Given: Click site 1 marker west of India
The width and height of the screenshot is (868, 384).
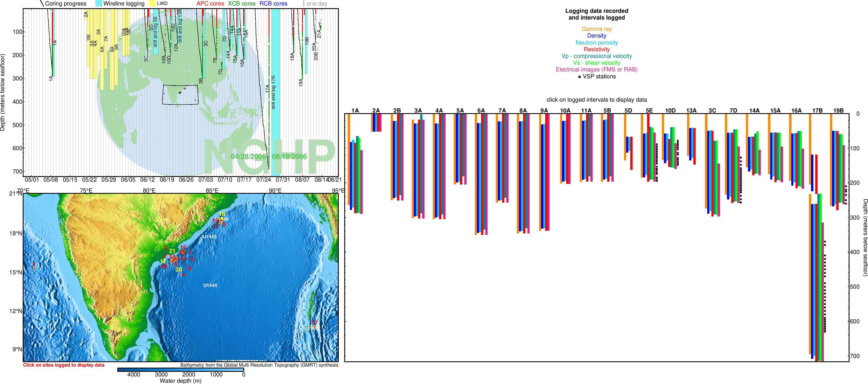Looking at the screenshot, I should click(34, 268).
